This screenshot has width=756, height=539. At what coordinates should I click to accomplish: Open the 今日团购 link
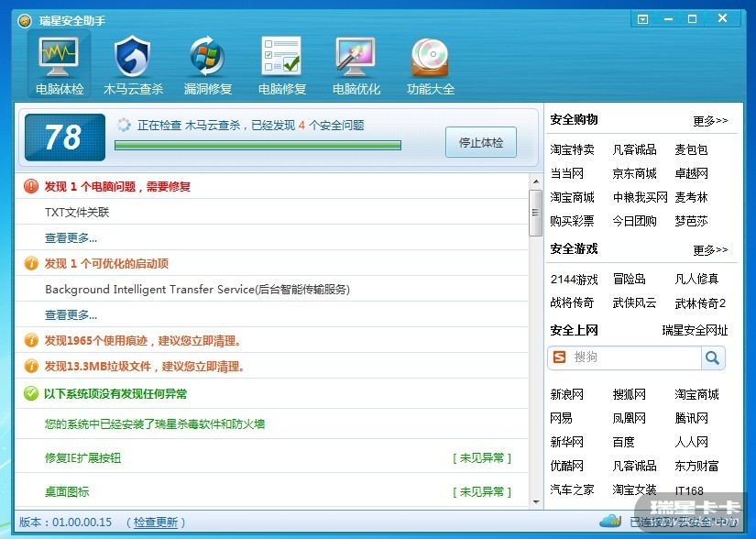tap(634, 221)
